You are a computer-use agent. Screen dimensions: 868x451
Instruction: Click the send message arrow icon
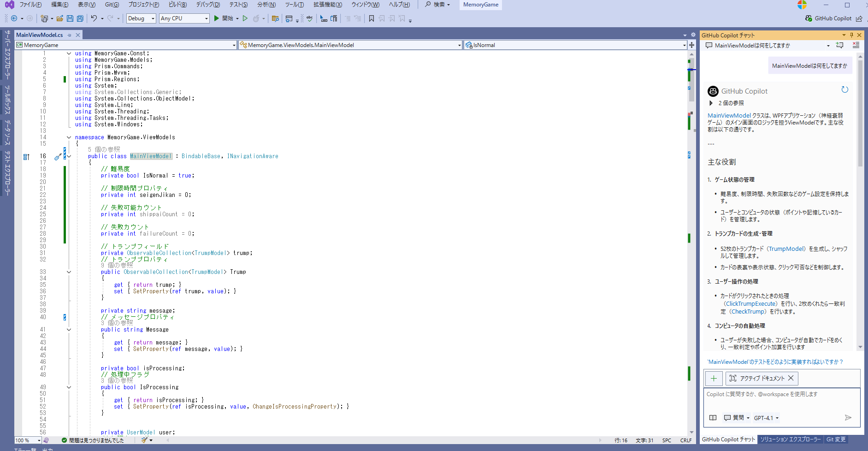point(848,418)
